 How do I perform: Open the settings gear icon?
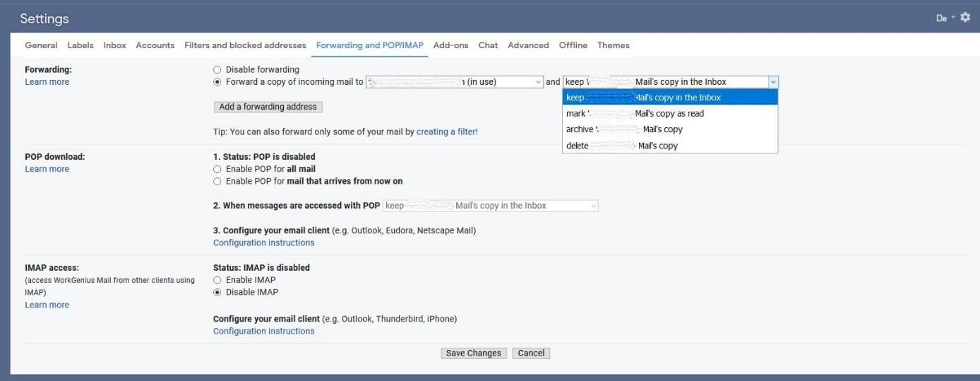tap(965, 18)
